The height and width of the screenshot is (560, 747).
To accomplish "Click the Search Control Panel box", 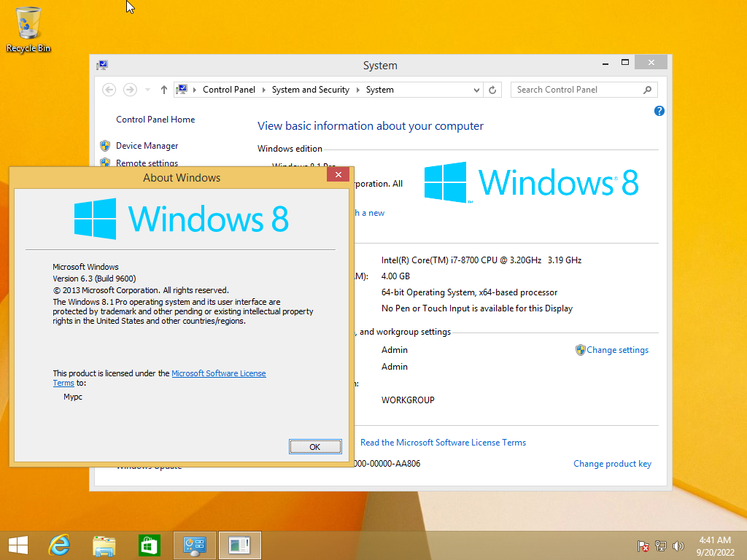I will click(x=584, y=90).
